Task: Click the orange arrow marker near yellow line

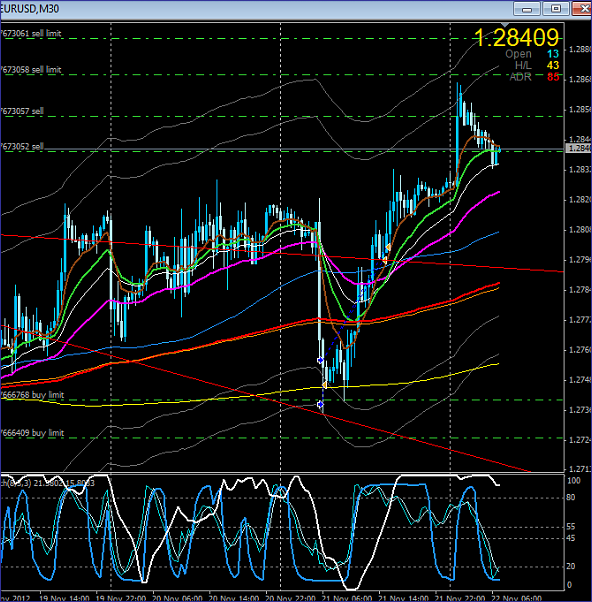Action: tap(324, 385)
